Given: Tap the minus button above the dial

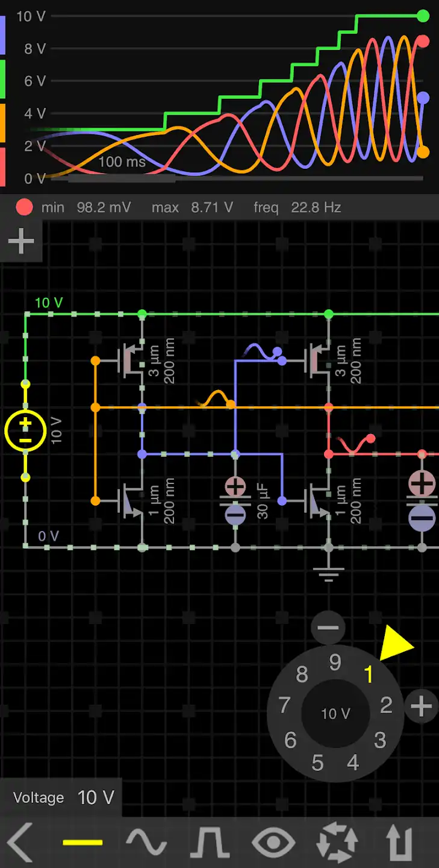Looking at the screenshot, I should pos(328,627).
